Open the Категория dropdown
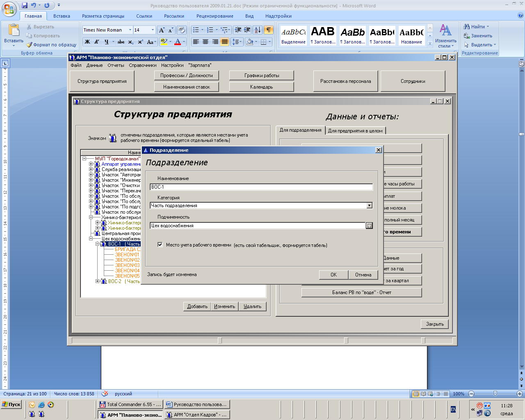Viewport: 525px width, 420px height. tap(369, 205)
